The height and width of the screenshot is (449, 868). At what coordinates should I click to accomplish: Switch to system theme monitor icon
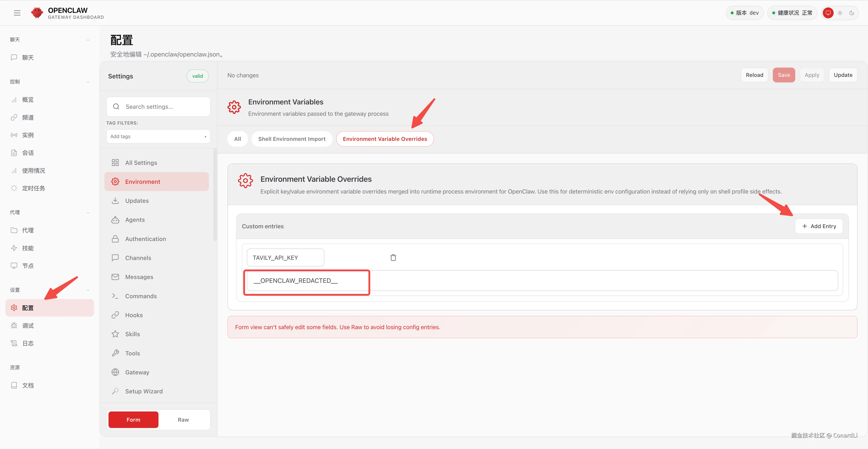(828, 13)
